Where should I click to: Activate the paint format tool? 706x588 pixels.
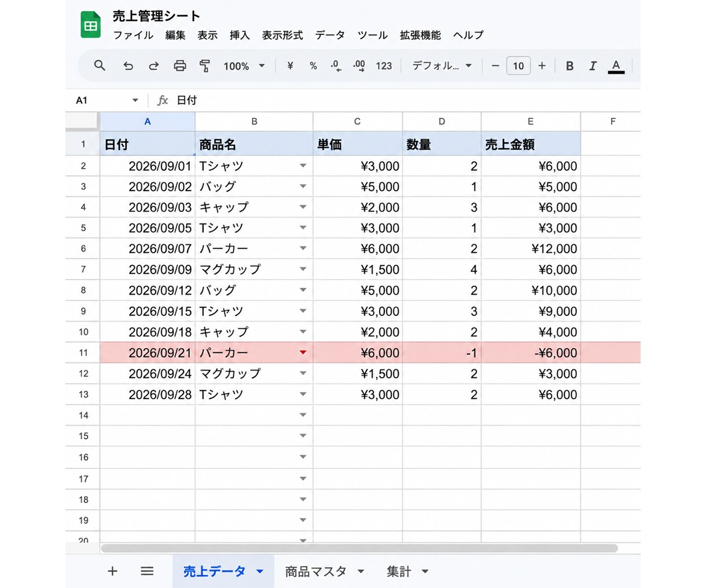click(204, 66)
